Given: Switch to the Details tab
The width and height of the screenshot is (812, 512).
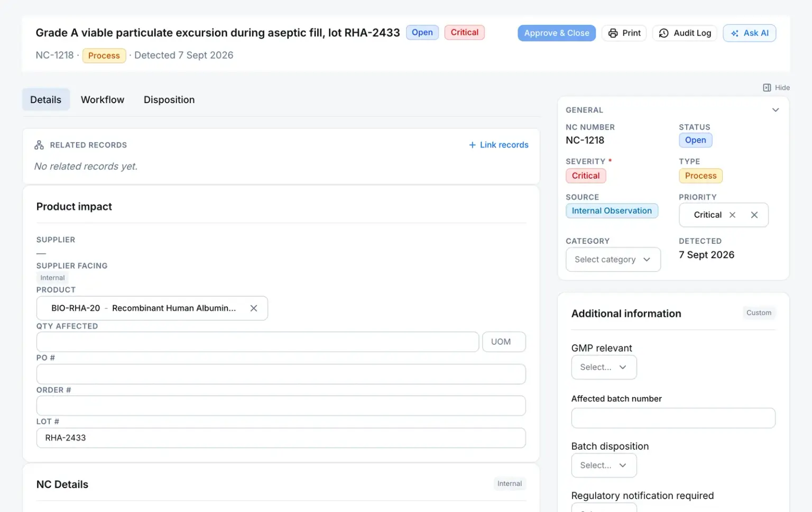Looking at the screenshot, I should click(x=45, y=99).
